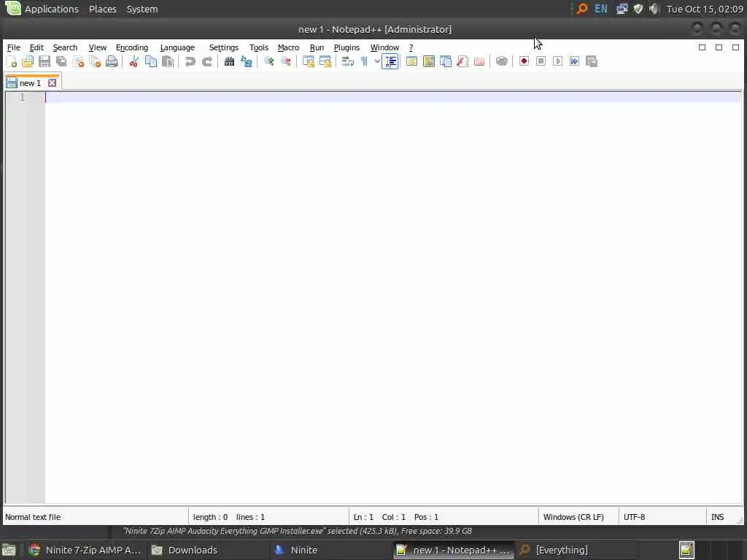The width and height of the screenshot is (747, 560).
Task: Click INS mode indicator in status bar
Action: coord(718,517)
